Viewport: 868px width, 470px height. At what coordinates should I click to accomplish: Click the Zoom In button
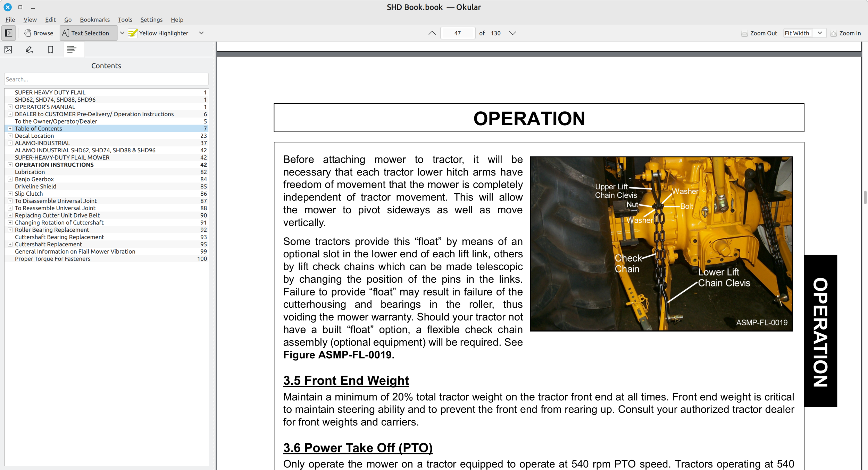[846, 33]
